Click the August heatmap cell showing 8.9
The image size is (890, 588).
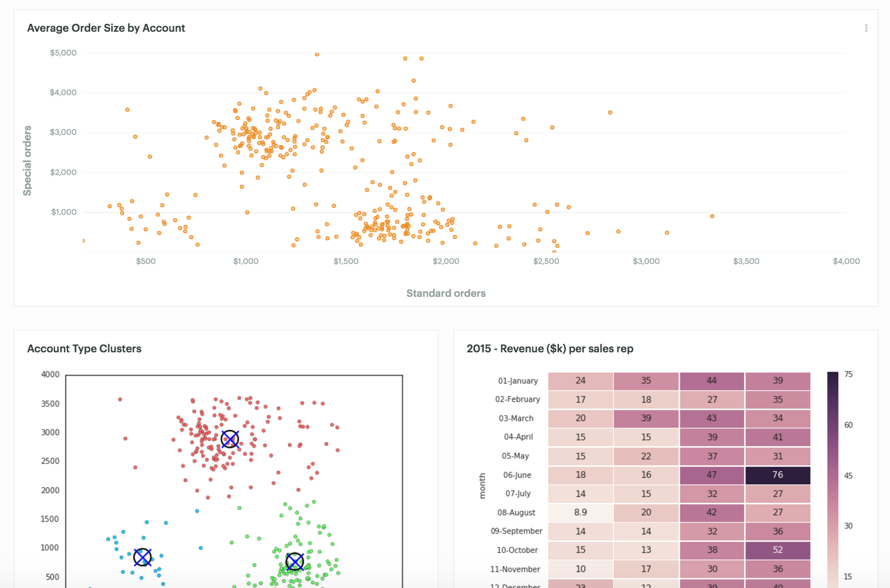point(580,513)
